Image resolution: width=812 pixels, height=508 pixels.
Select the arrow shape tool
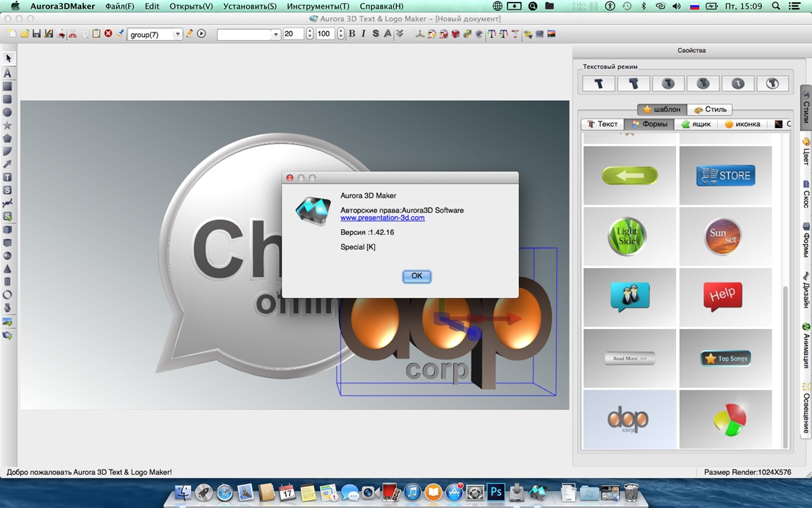[8, 165]
